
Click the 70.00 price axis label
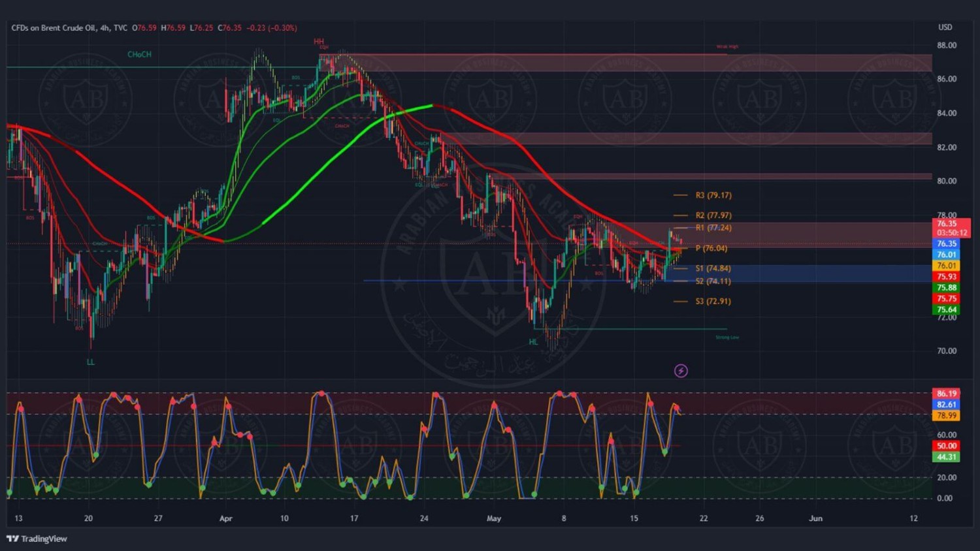(947, 351)
